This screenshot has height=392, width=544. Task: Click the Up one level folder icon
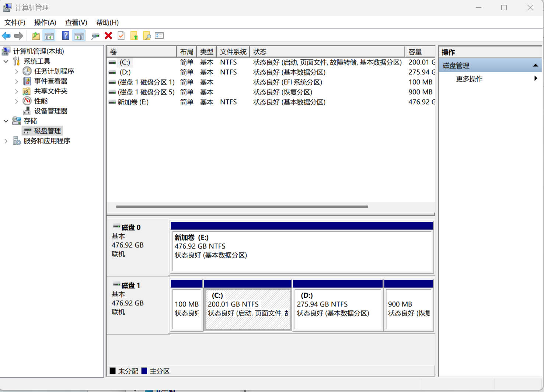[x=36, y=36]
